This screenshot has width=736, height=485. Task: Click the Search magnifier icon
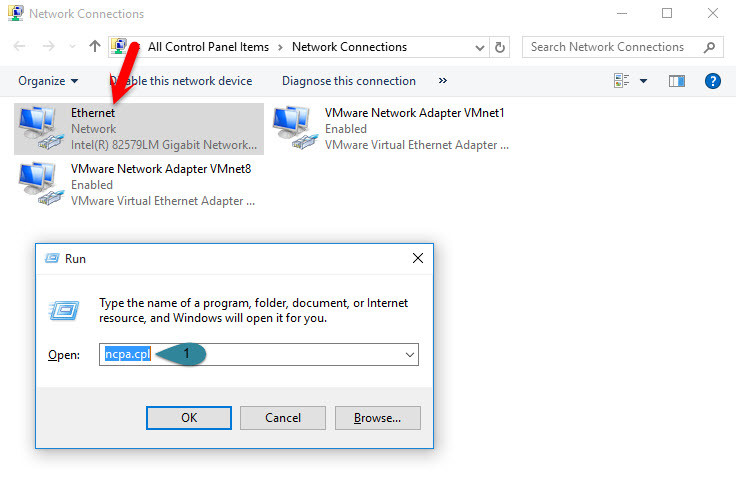(709, 47)
